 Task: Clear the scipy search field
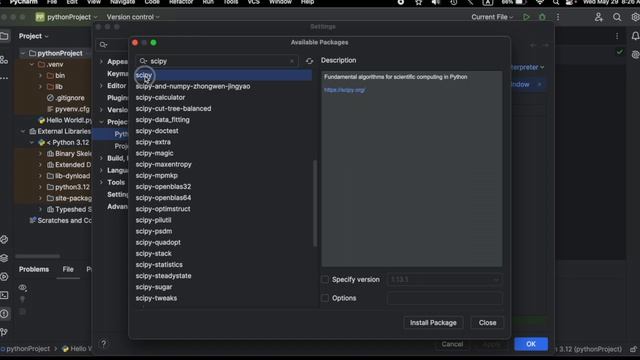click(291, 61)
